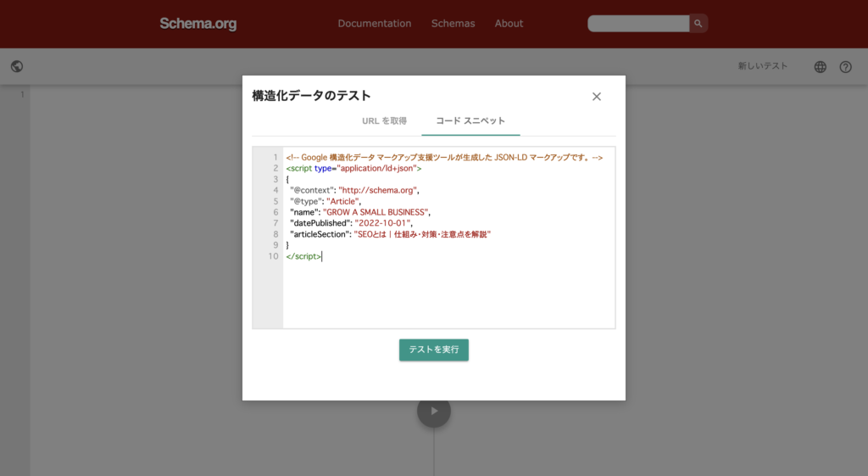
Task: Run the test with テストを実行
Action: point(433,350)
